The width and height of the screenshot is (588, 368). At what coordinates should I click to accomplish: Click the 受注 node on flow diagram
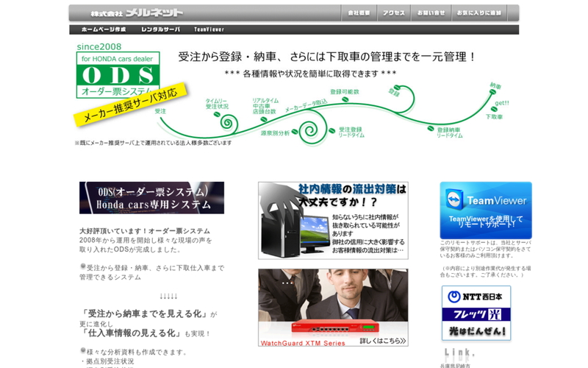[x=160, y=111]
